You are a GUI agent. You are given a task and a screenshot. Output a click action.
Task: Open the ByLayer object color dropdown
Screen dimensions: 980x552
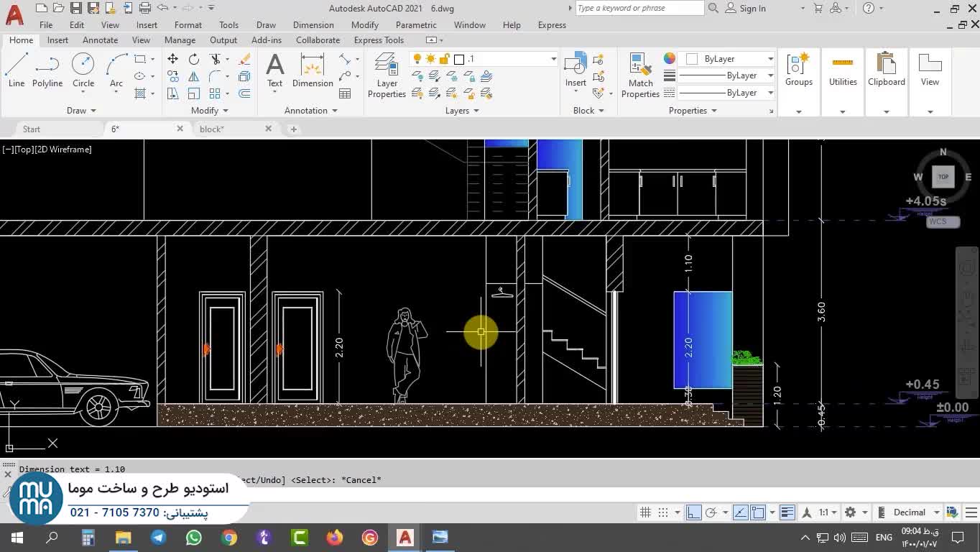pos(770,59)
